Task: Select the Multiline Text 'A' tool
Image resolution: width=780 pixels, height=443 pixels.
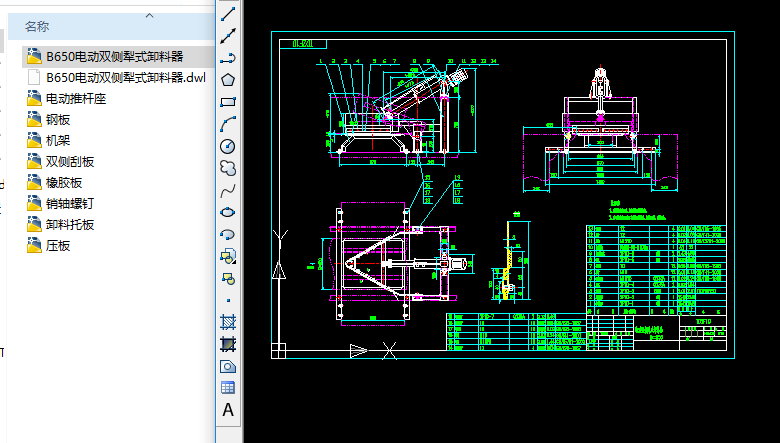Action: (228, 410)
